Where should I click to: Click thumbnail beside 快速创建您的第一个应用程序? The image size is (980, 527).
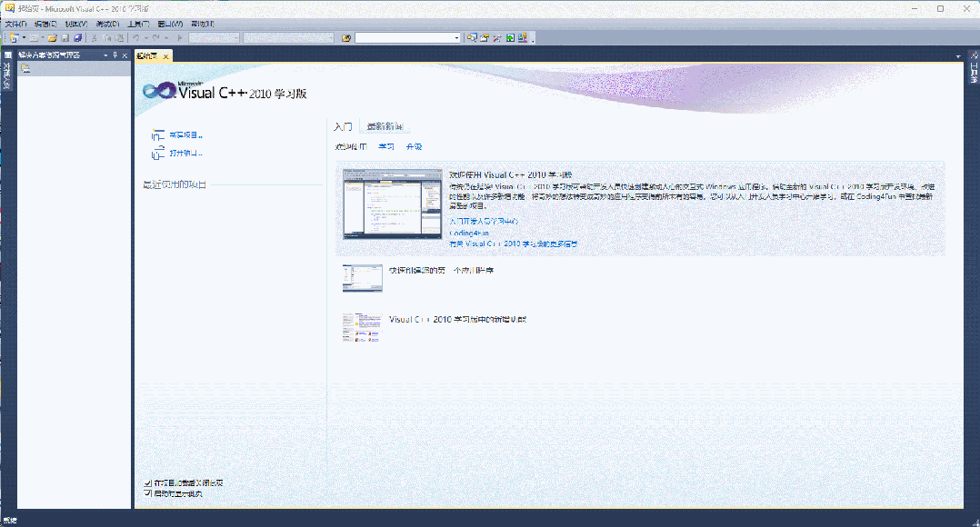(x=363, y=278)
